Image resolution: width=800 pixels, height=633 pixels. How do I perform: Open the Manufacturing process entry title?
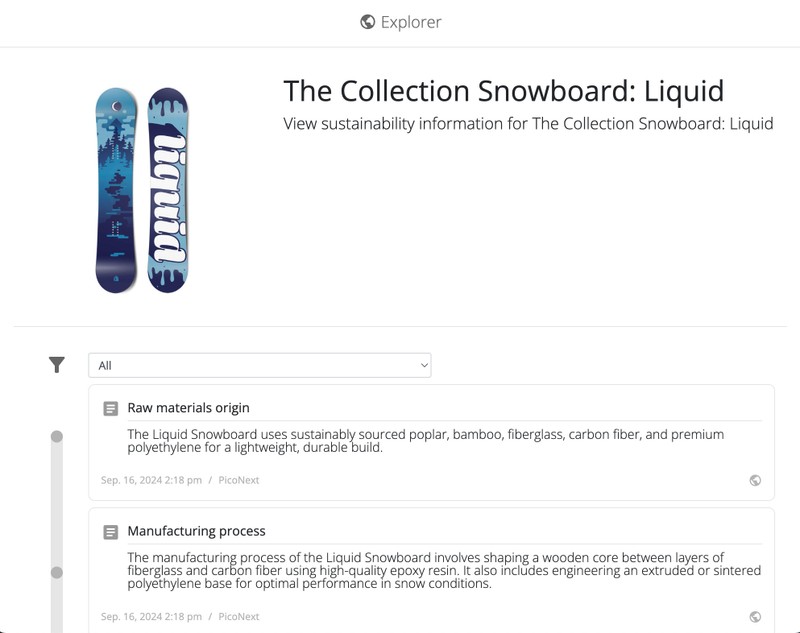pos(196,531)
